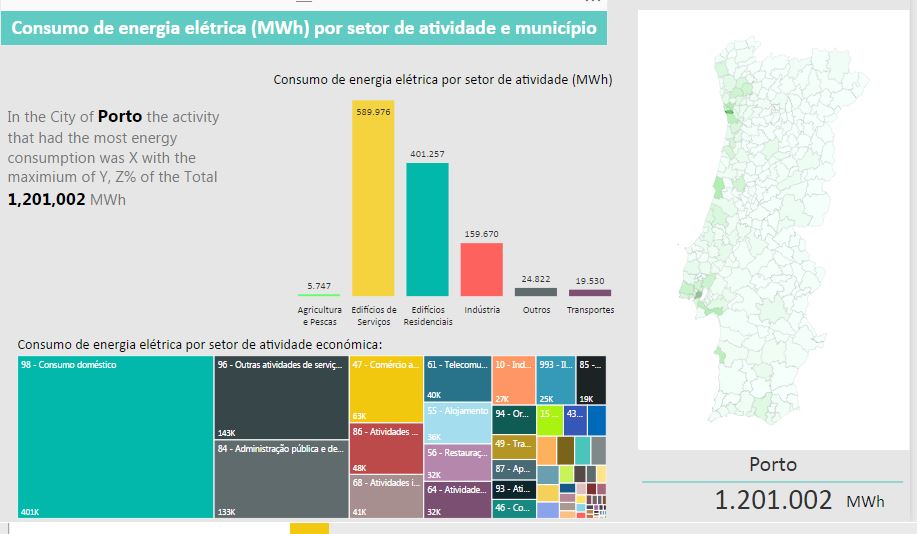The image size is (917, 534).
Task: Click the Indústria axis label
Action: click(482, 310)
